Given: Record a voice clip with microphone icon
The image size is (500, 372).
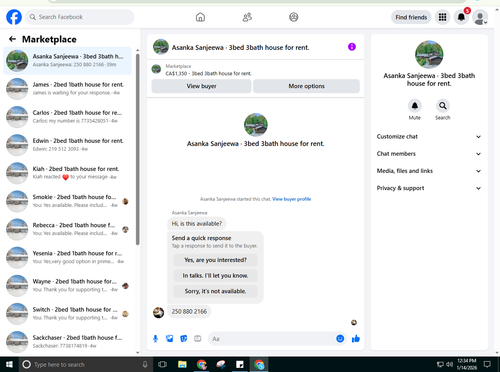Looking at the screenshot, I should [x=155, y=339].
